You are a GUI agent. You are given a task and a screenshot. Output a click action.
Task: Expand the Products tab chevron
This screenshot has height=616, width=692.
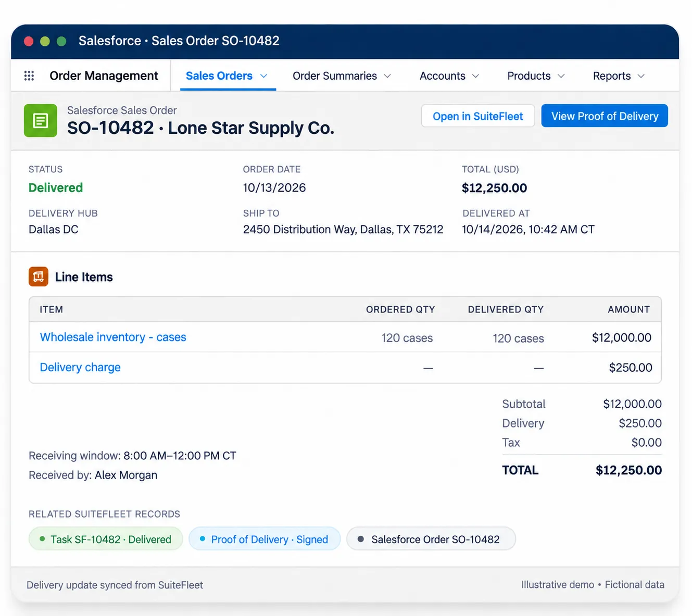tap(561, 76)
